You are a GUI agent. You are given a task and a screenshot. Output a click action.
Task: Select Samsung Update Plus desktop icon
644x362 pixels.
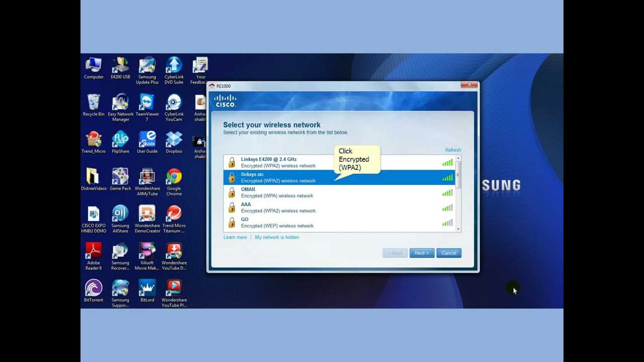click(147, 71)
